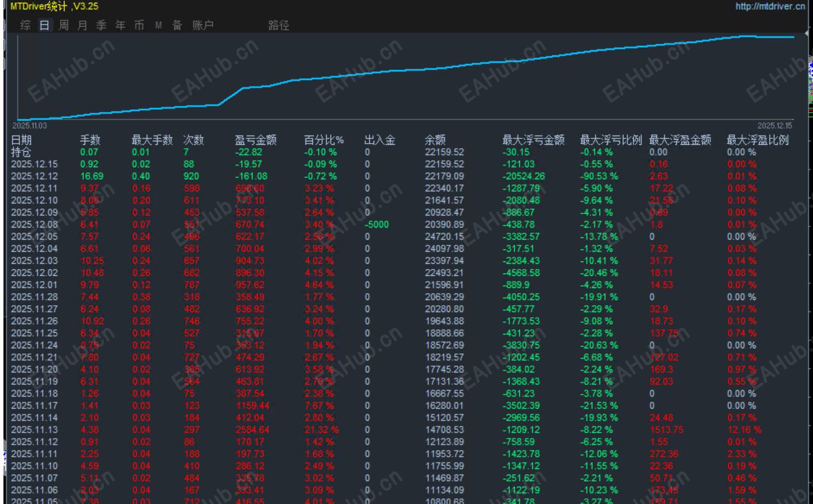Select the 2025.12.08 date row
This screenshot has height=504, width=813.
[34, 225]
